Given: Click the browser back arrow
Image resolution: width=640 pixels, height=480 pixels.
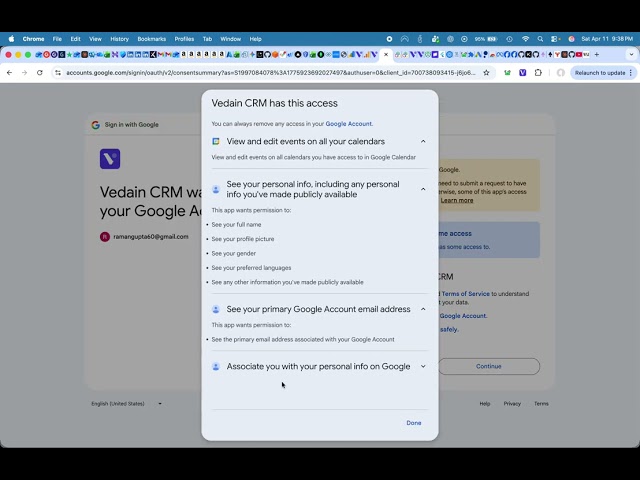Looking at the screenshot, I should click(x=9, y=73).
